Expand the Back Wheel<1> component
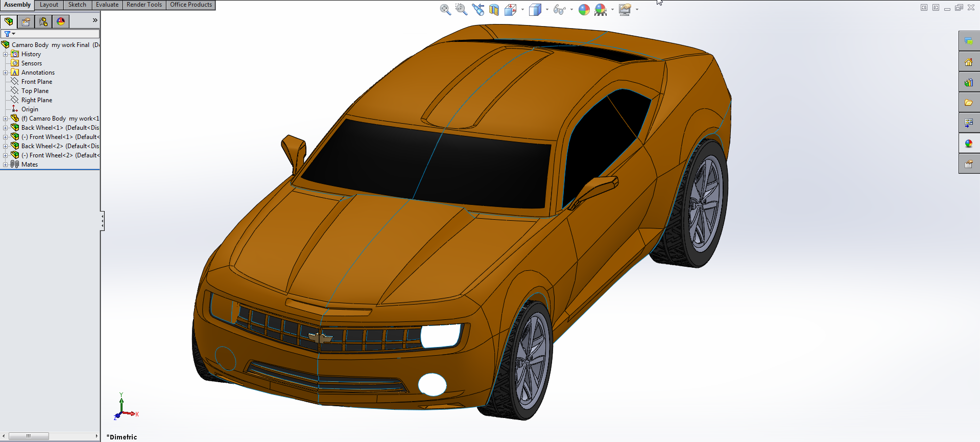Viewport: 980px width, 442px height. 5,128
